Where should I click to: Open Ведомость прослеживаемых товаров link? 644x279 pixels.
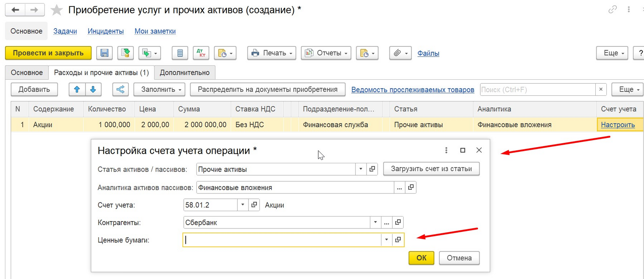[x=412, y=90]
